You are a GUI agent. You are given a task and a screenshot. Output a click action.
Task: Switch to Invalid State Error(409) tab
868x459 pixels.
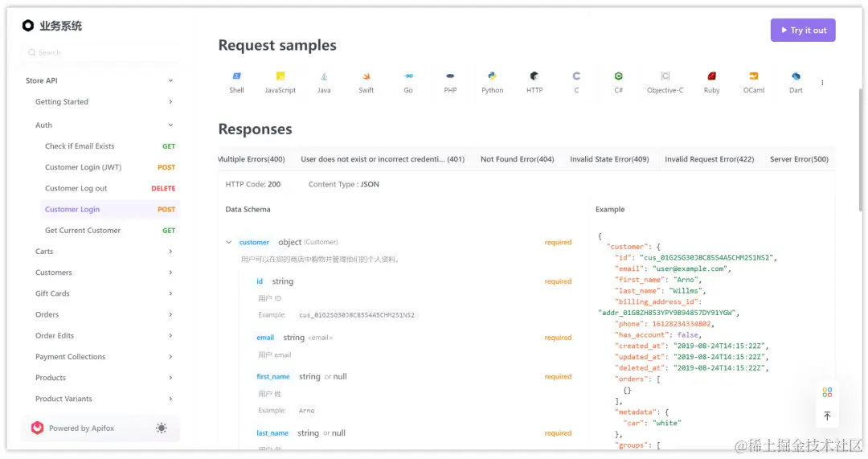(x=609, y=159)
